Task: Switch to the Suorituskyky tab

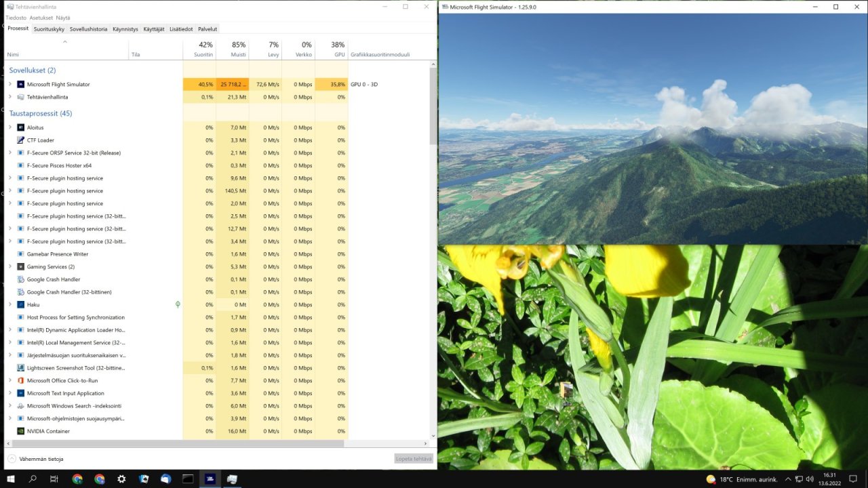Action: 49,29
